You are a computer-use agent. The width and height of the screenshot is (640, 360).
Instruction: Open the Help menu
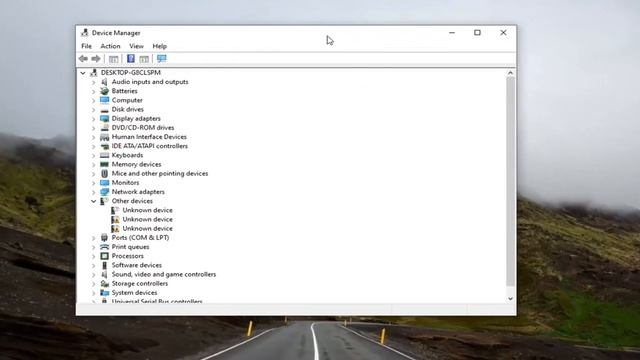pyautogui.click(x=160, y=46)
